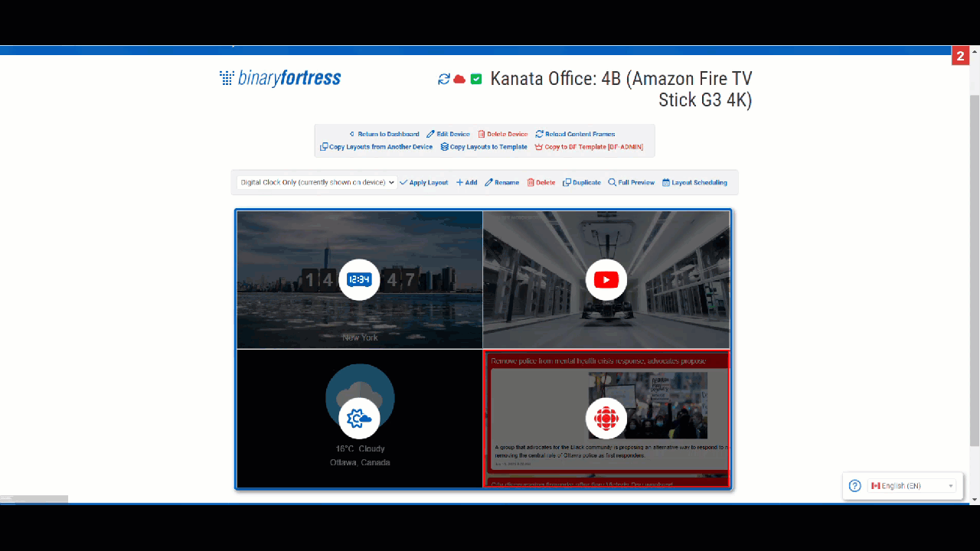980x551 pixels.
Task: Click the red cloud status icon
Action: pyautogui.click(x=459, y=80)
